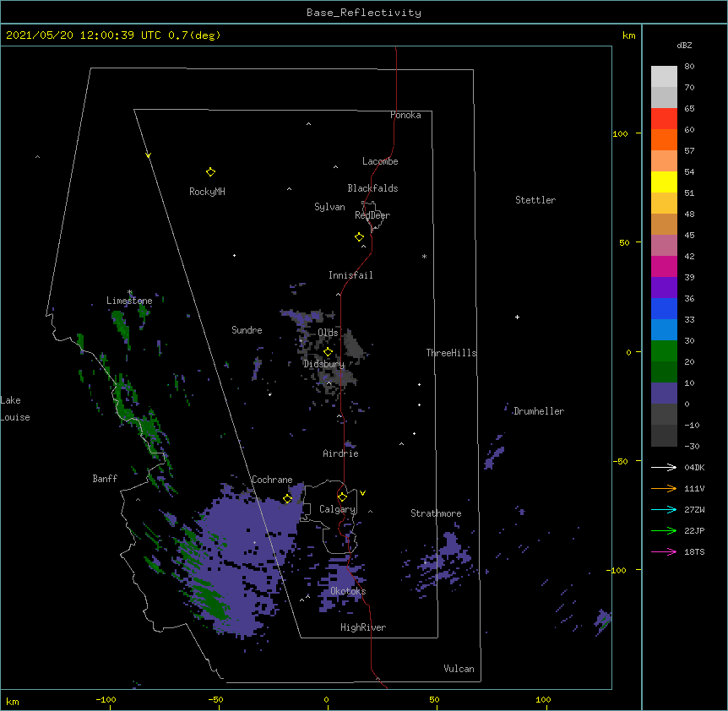Click the Lacombe city label
This screenshot has height=711, width=728.
pyautogui.click(x=380, y=161)
